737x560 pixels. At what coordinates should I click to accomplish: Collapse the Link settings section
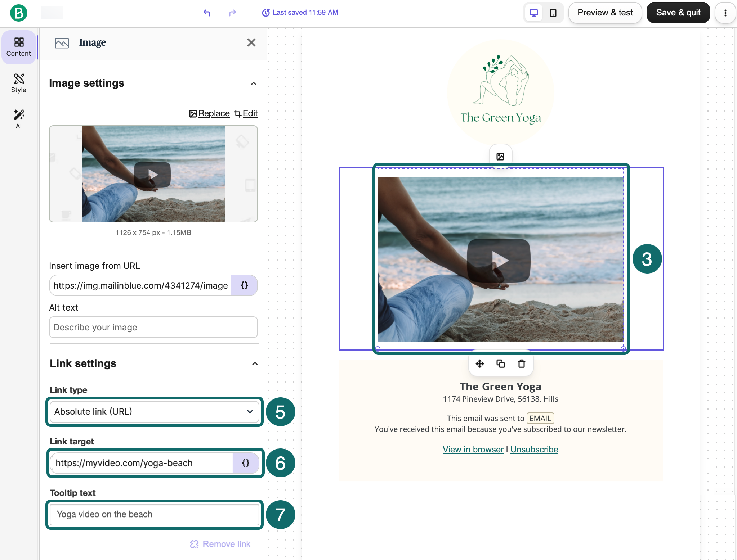tap(255, 363)
